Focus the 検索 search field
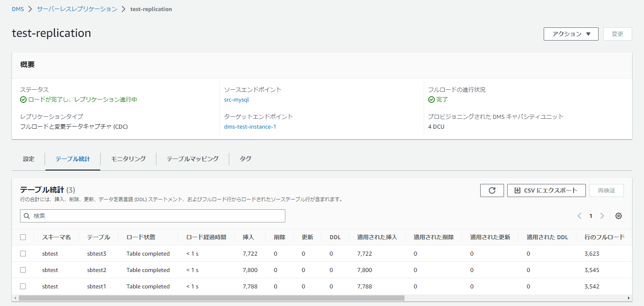 click(152, 216)
